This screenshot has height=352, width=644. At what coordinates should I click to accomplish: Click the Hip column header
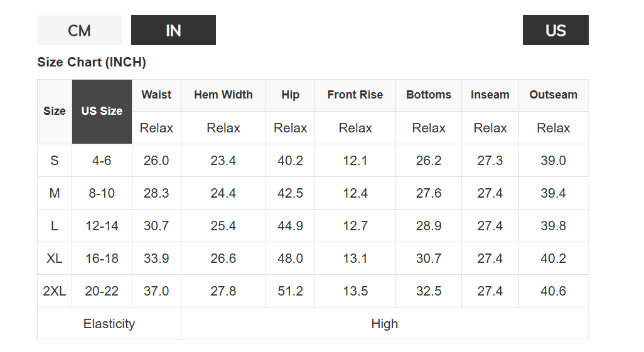pos(290,95)
